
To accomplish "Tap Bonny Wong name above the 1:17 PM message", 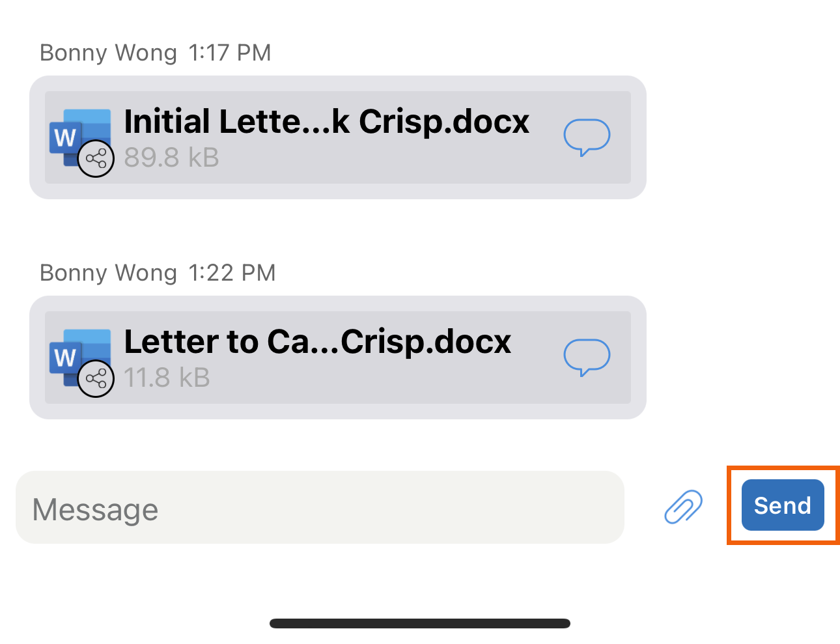I will 108,53.
